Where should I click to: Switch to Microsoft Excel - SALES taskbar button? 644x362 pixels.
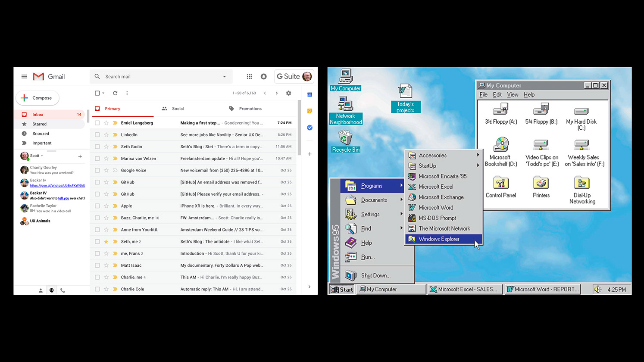[x=465, y=289]
